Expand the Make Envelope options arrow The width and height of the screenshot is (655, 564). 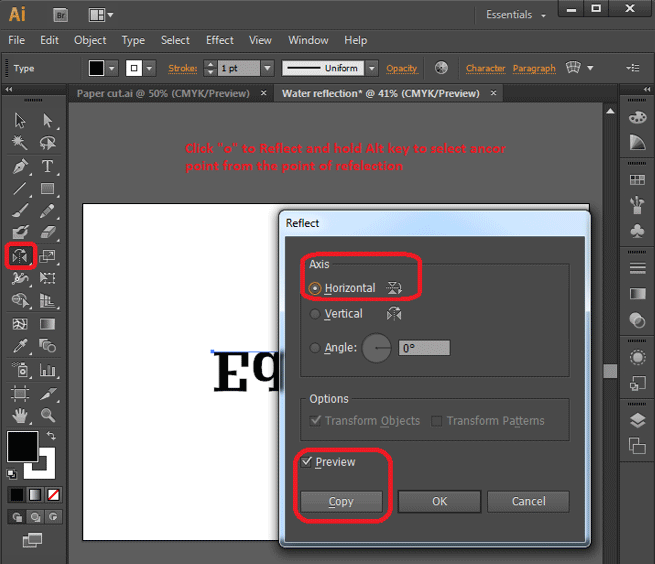click(x=590, y=68)
